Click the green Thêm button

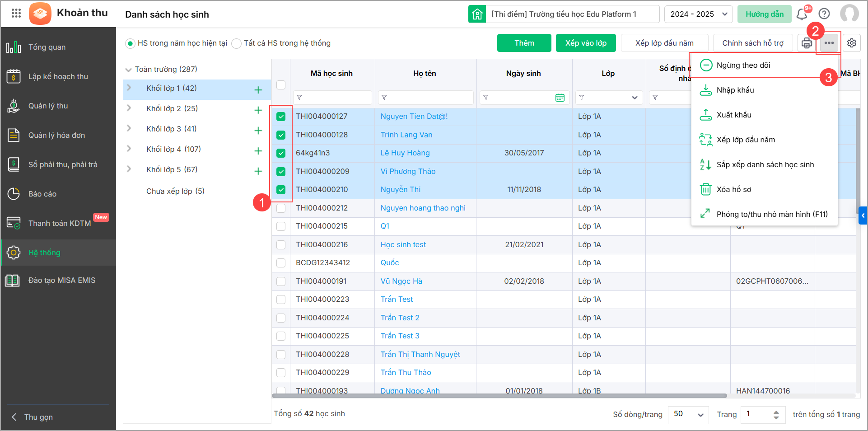(x=524, y=43)
